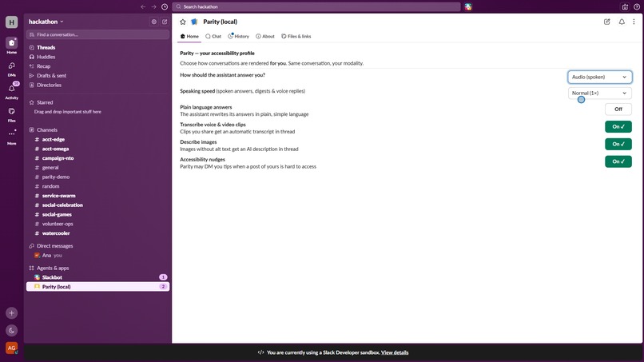Screen dimensions: 644x362
Task: Compose a new message in sidebar header
Action: coord(165,22)
